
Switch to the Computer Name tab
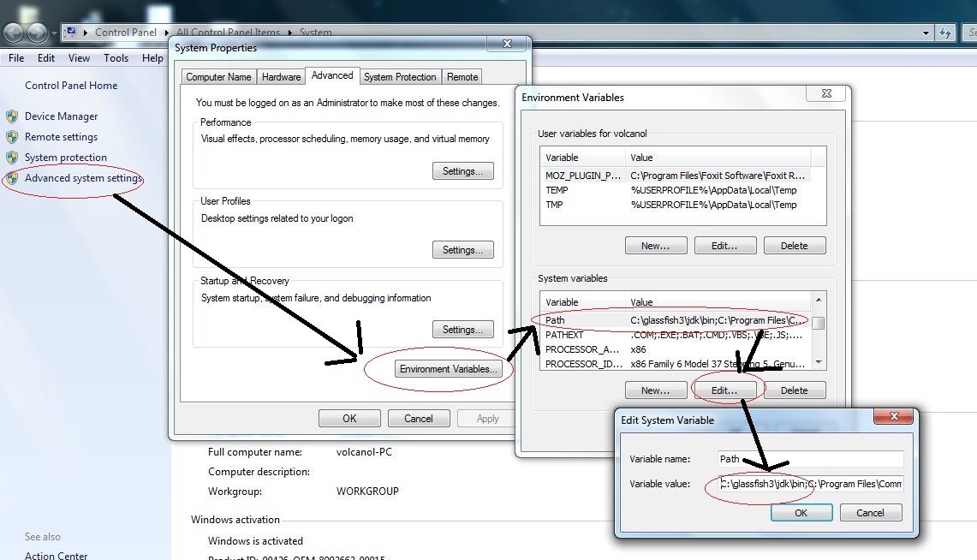[218, 76]
